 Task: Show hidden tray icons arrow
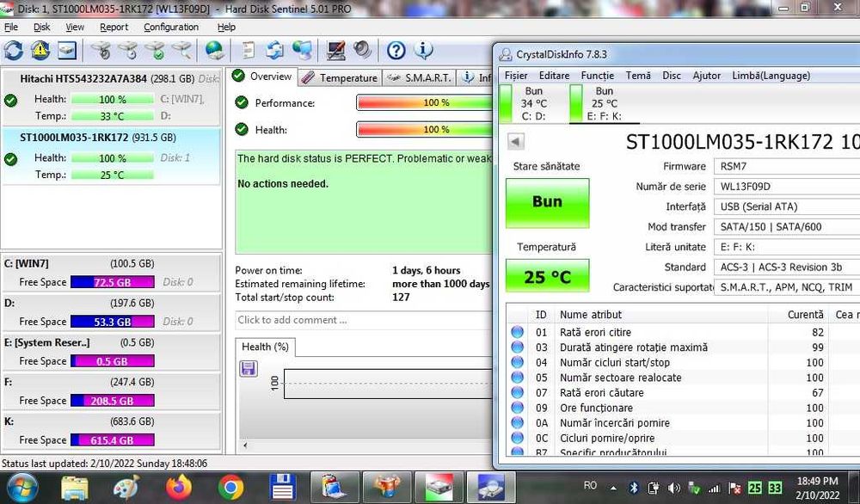[613, 488]
